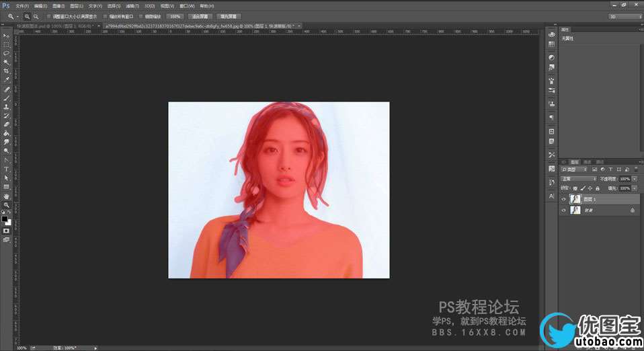
Task: Select the Rectangle shape tool
Action: (x=6, y=187)
